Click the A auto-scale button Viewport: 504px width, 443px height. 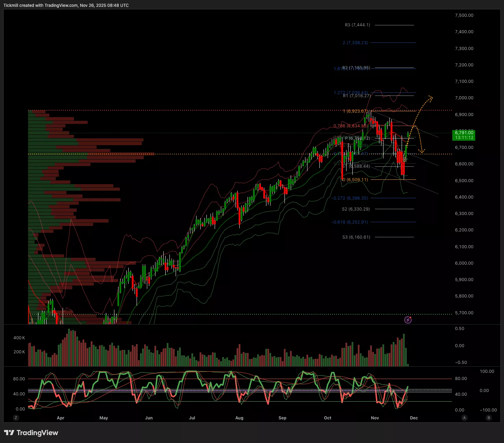pos(464,418)
